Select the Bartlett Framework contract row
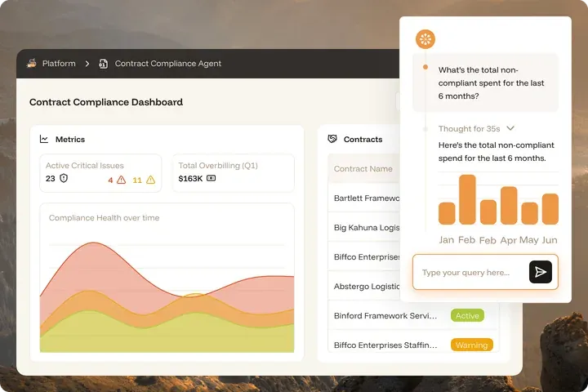588x392 pixels. pyautogui.click(x=363, y=198)
